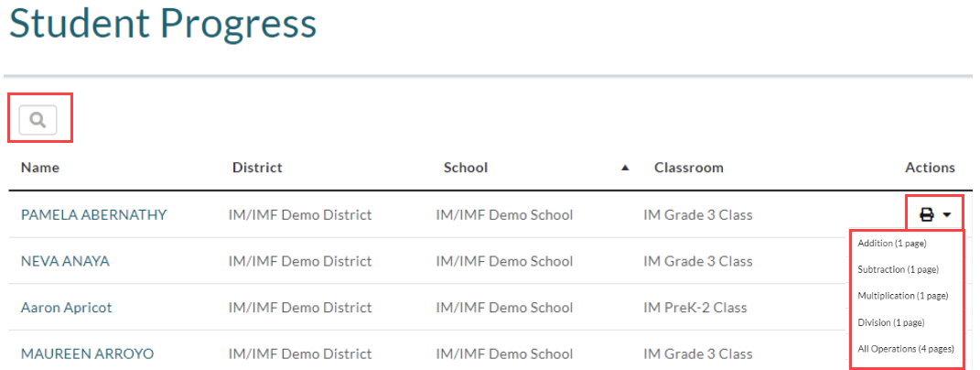Image resolution: width=980 pixels, height=370 pixels.
Task: Select Subtraction (1 page) print option
Action: [x=899, y=269]
